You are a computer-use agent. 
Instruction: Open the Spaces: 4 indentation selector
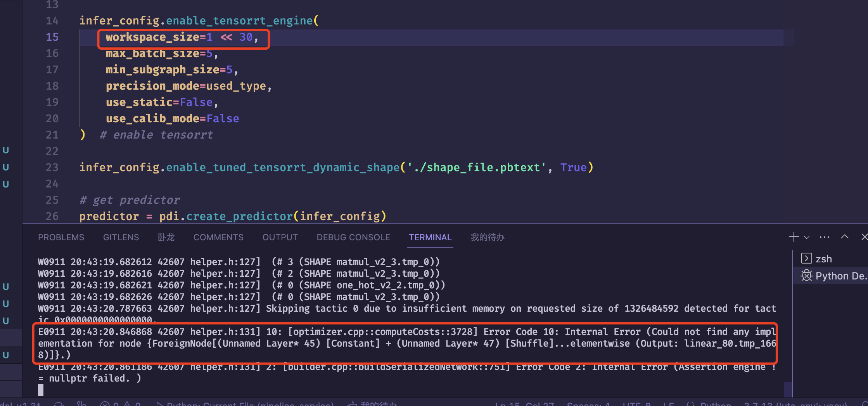click(x=588, y=404)
